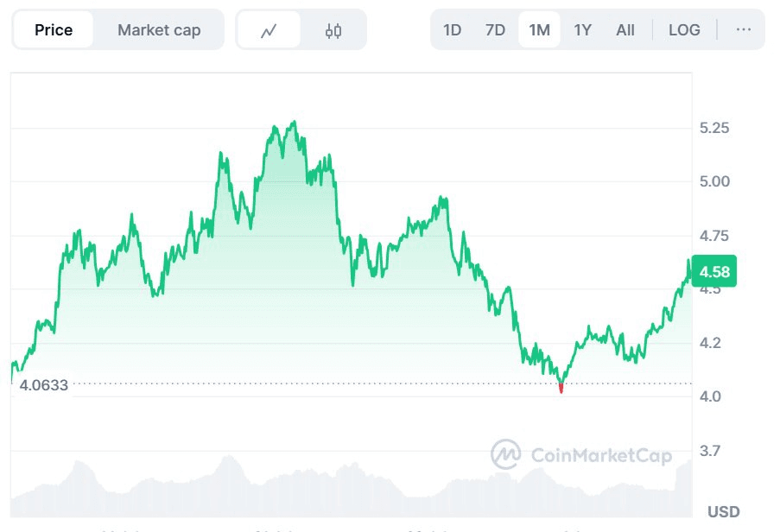Set the range to 1Y
Viewport: 780px width, 532px height.
click(x=582, y=30)
